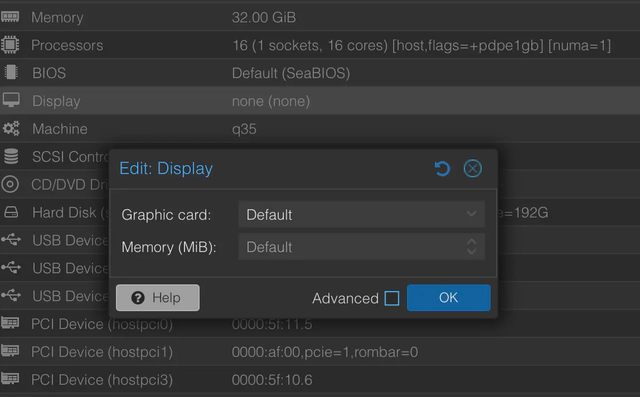Select the Hard Disk row label

pos(70,213)
